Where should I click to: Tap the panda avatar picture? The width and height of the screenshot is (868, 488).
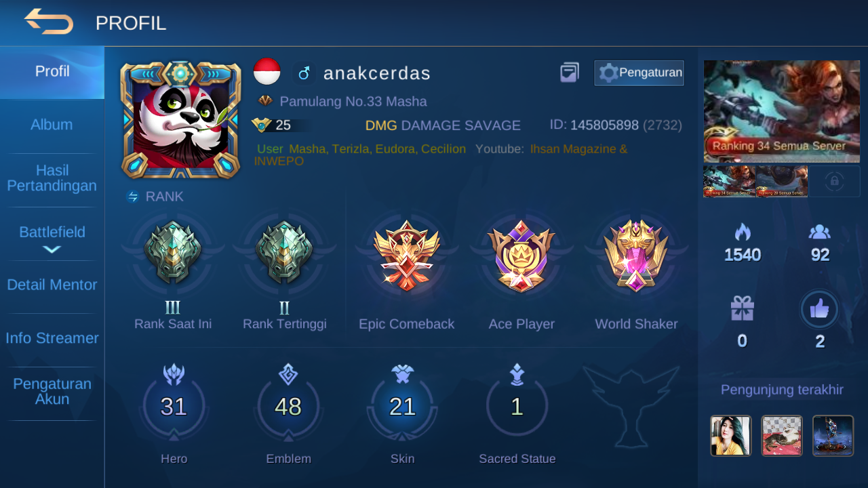(x=181, y=120)
